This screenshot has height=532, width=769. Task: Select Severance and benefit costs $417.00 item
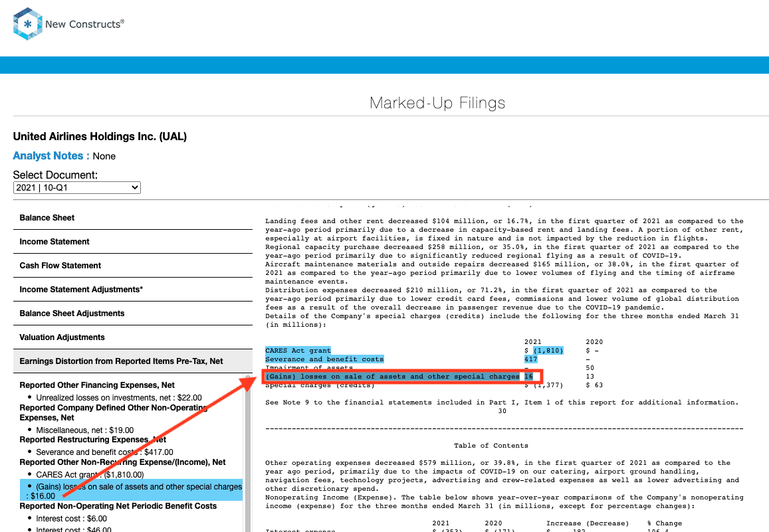coord(104,452)
